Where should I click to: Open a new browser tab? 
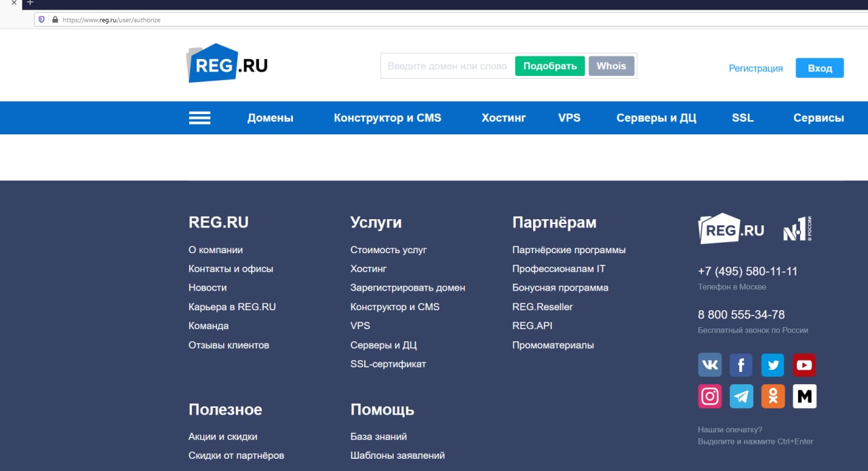(x=30, y=3)
